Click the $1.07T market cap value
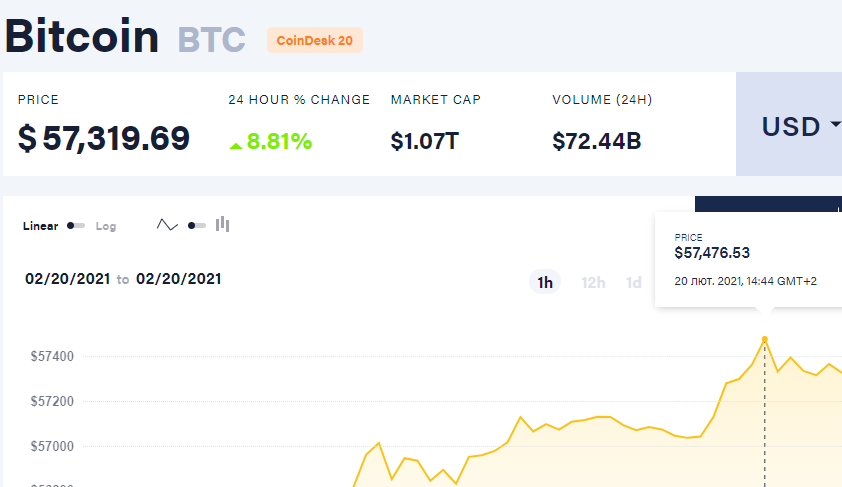Viewport: 842px width, 487px height. coord(424,141)
